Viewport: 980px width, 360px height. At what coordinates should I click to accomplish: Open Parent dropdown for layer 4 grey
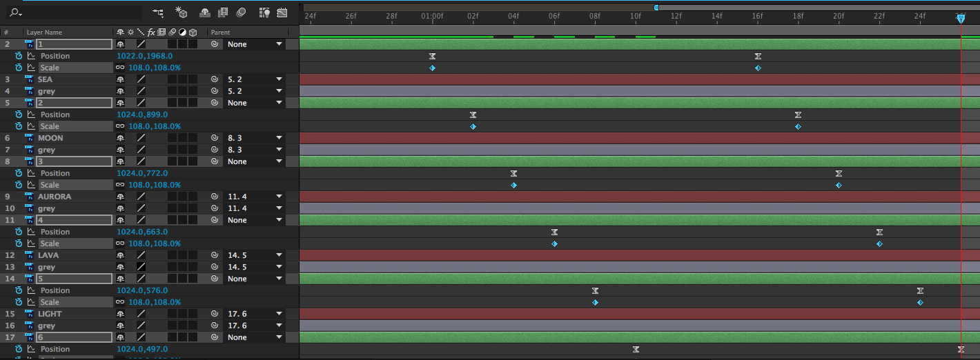click(x=255, y=91)
